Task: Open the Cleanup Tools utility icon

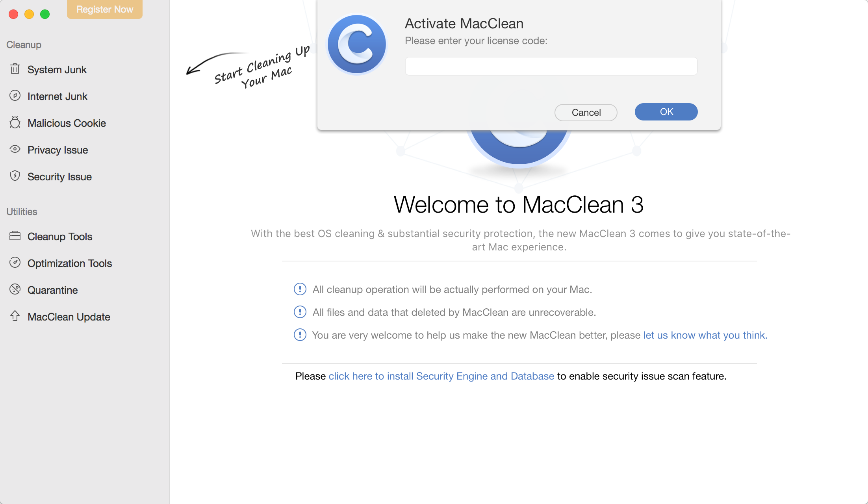Action: (15, 236)
